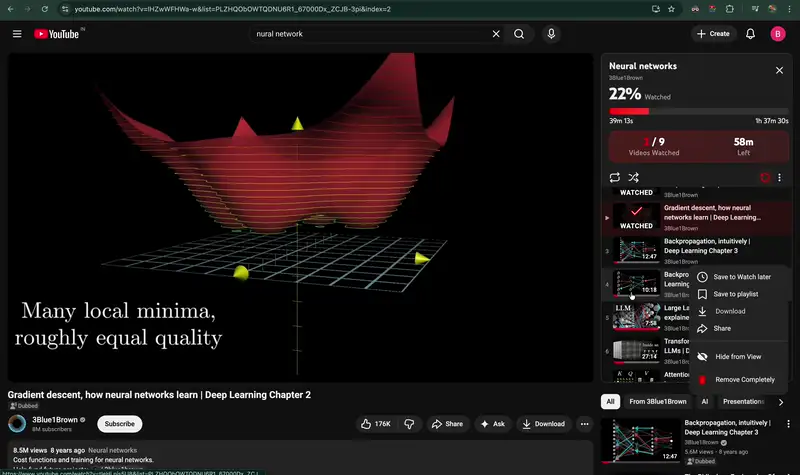This screenshot has height=475, width=800.
Task: Subscribe to the 3Blue1Brown channel
Action: pos(119,424)
